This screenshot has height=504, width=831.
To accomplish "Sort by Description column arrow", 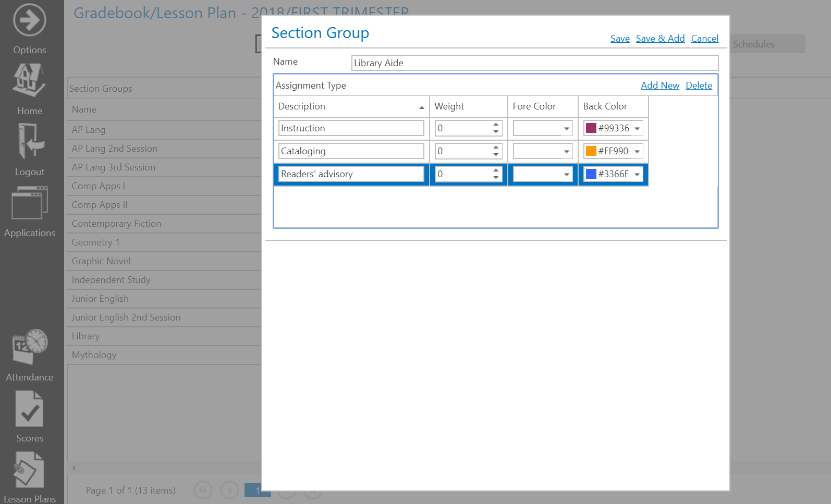I will pyautogui.click(x=421, y=107).
